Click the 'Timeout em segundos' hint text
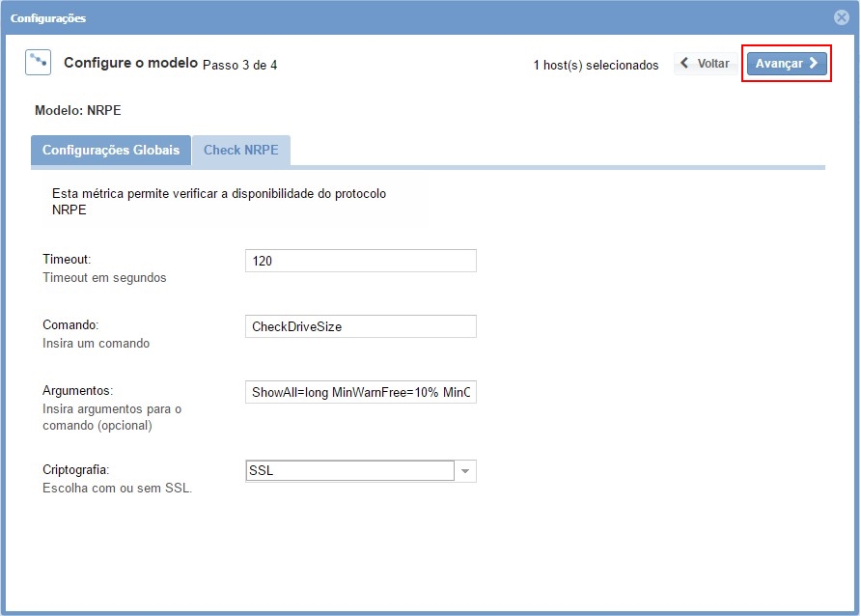861x616 pixels. [x=104, y=278]
